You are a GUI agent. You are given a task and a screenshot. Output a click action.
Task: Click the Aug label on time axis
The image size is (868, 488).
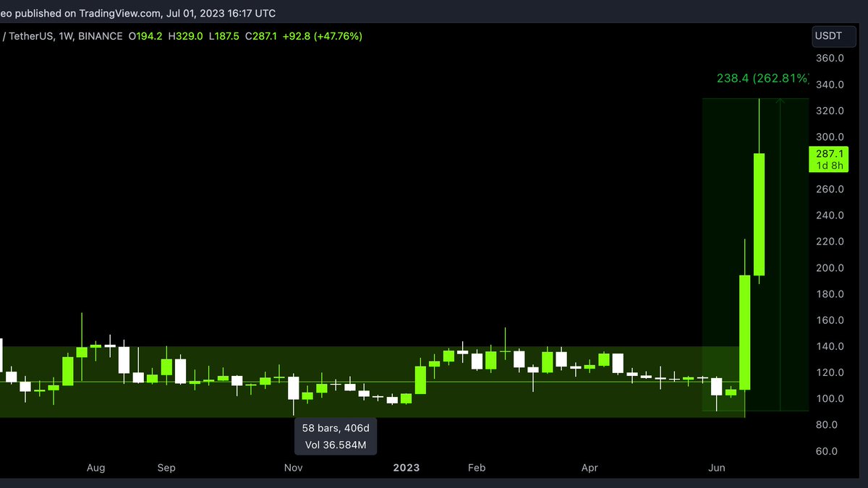pos(96,468)
